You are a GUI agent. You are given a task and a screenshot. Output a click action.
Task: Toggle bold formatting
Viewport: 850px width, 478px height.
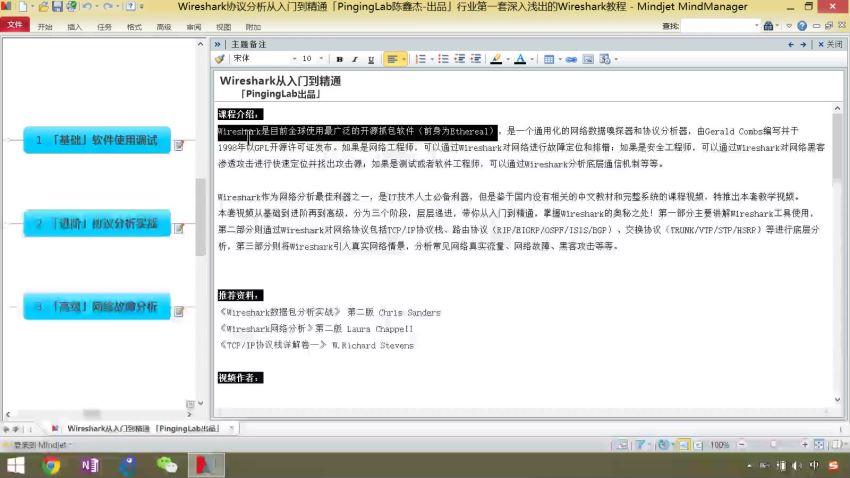click(x=339, y=59)
